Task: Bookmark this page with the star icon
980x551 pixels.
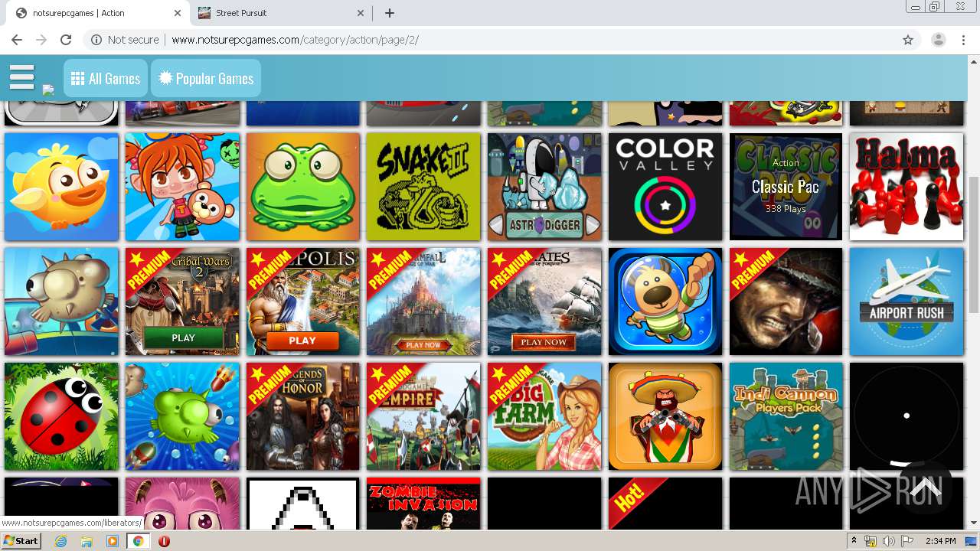Action: click(x=908, y=40)
